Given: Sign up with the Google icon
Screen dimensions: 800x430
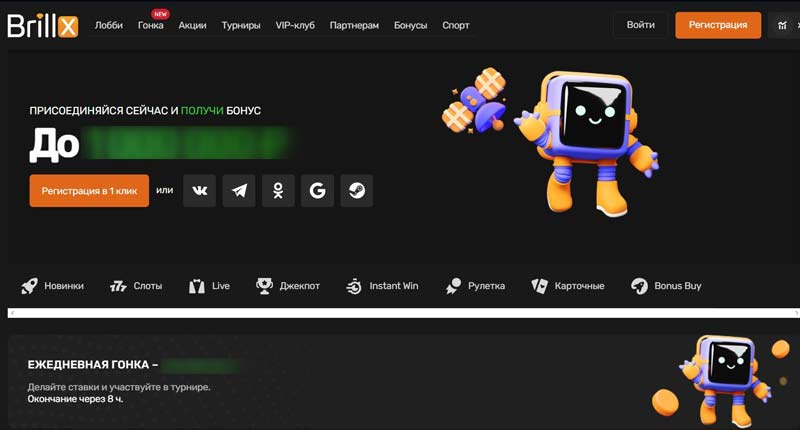Looking at the screenshot, I should 317,190.
